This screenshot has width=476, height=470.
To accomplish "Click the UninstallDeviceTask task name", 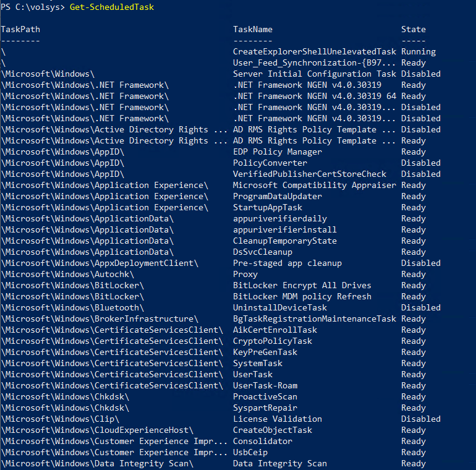I will pyautogui.click(x=279, y=307).
